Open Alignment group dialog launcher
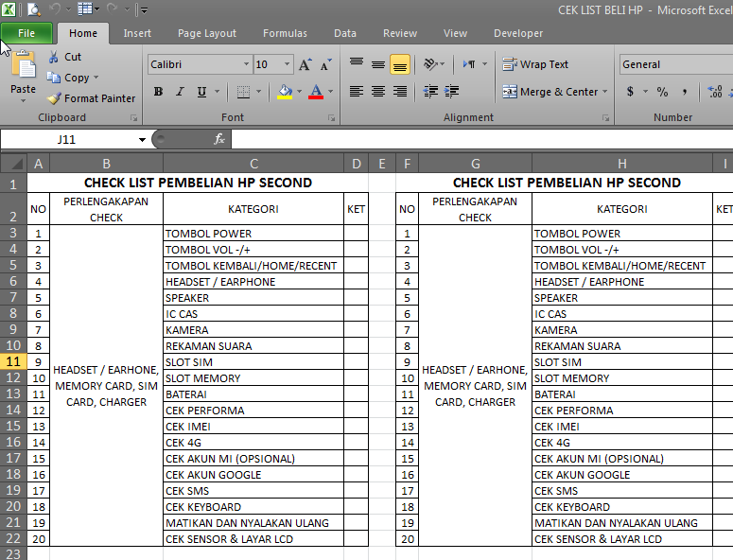Image resolution: width=733 pixels, height=560 pixels. (x=606, y=118)
